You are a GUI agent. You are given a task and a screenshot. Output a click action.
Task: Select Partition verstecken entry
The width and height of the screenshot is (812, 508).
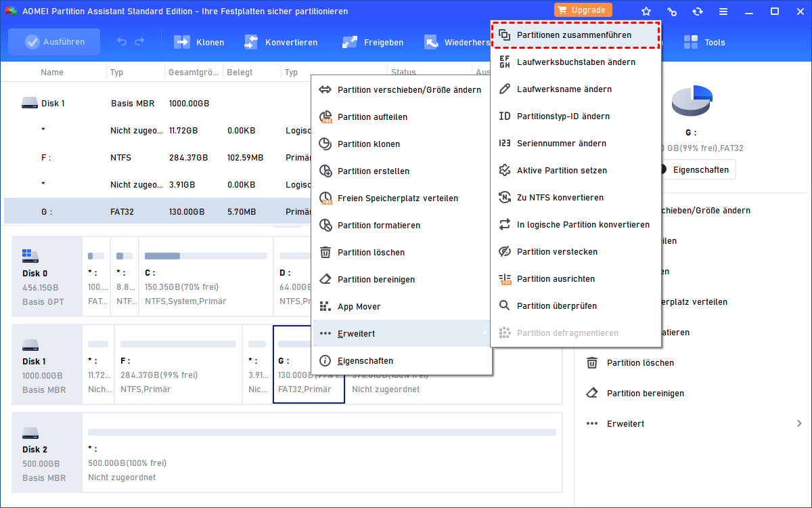[575, 251]
